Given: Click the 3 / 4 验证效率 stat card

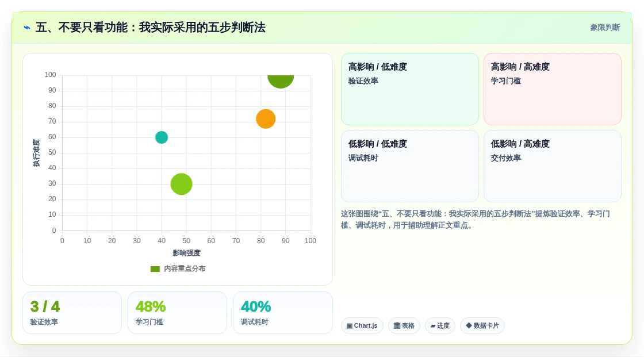Looking at the screenshot, I should 72,313.
